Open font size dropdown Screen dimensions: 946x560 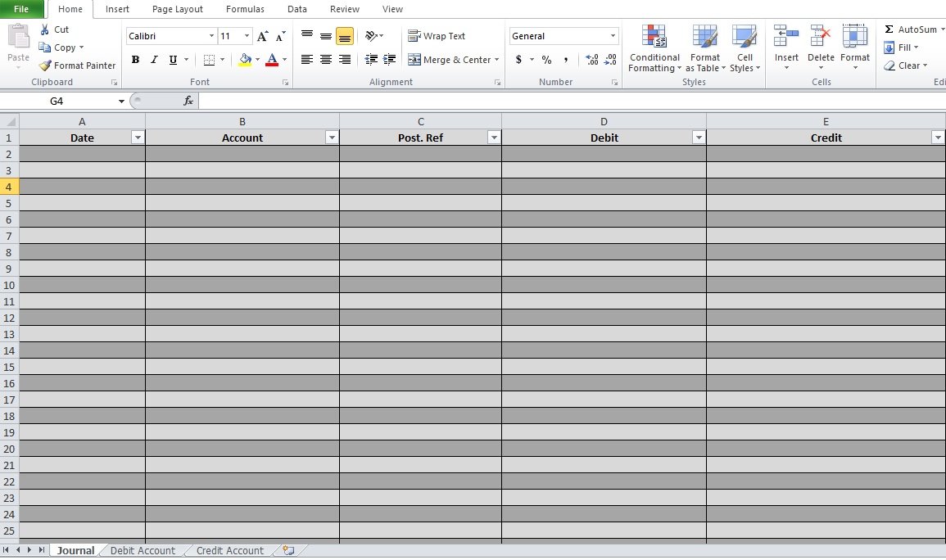tap(247, 36)
